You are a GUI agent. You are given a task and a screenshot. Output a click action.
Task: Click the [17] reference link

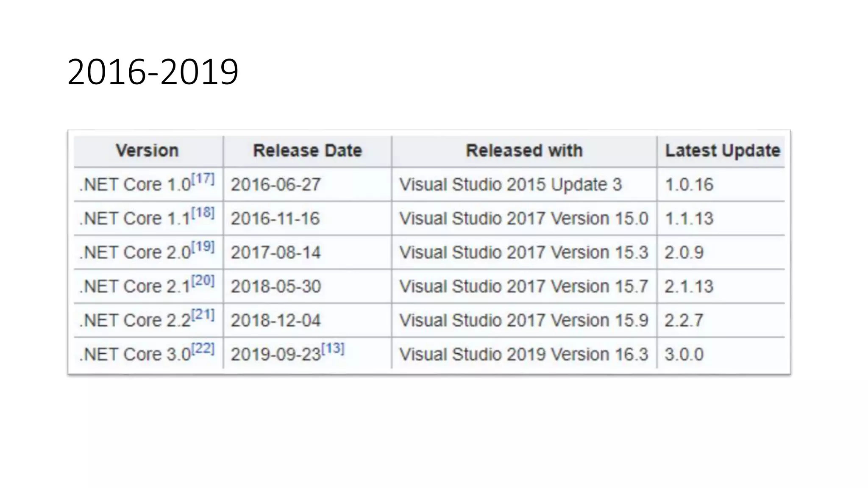tap(203, 179)
